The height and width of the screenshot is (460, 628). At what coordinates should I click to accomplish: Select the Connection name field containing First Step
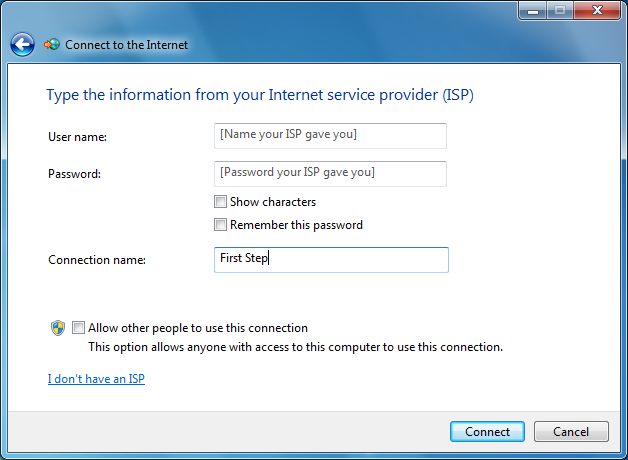pyautogui.click(x=330, y=260)
